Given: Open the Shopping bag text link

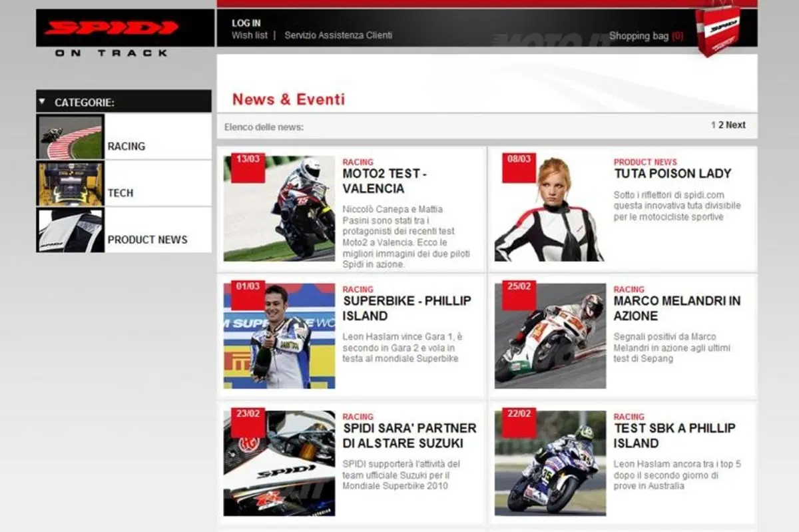Looking at the screenshot, I should pyautogui.click(x=639, y=36).
